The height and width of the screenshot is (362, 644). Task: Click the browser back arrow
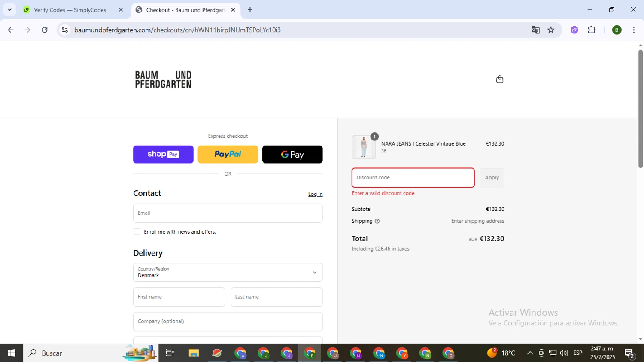[11, 30]
